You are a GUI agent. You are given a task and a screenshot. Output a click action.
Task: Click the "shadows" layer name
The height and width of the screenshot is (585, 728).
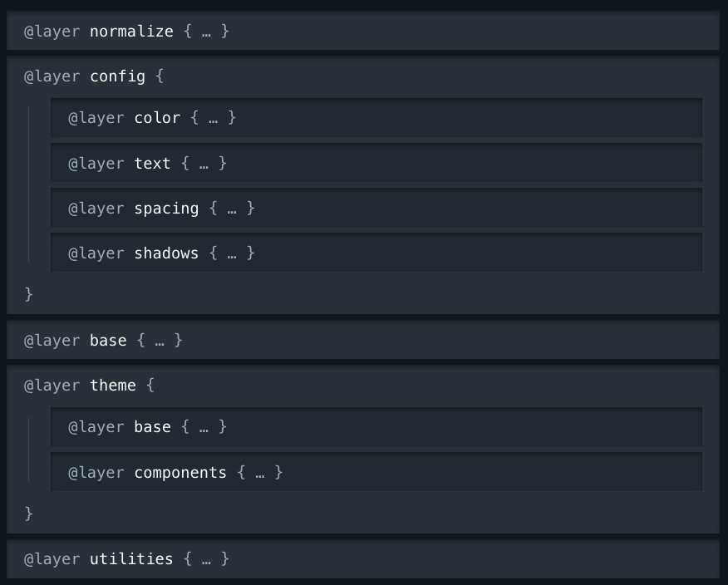coord(166,253)
